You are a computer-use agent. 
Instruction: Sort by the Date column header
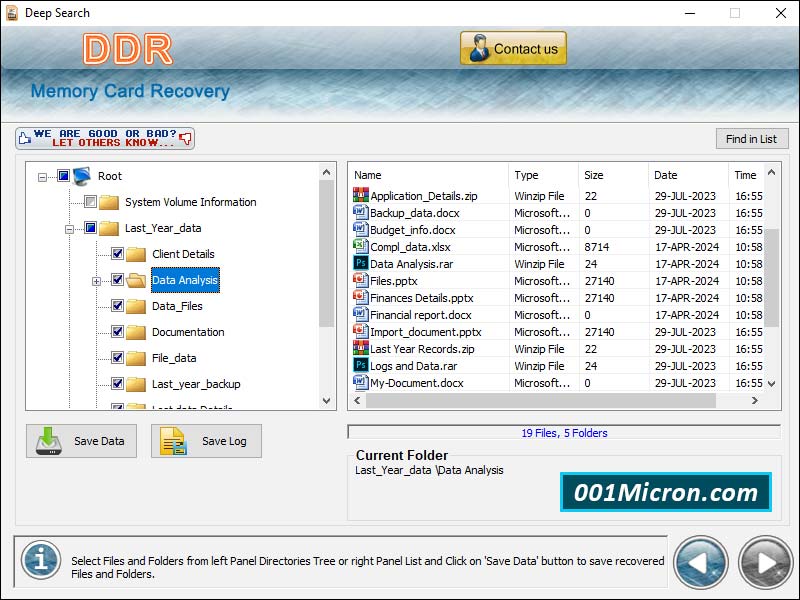tap(688, 175)
